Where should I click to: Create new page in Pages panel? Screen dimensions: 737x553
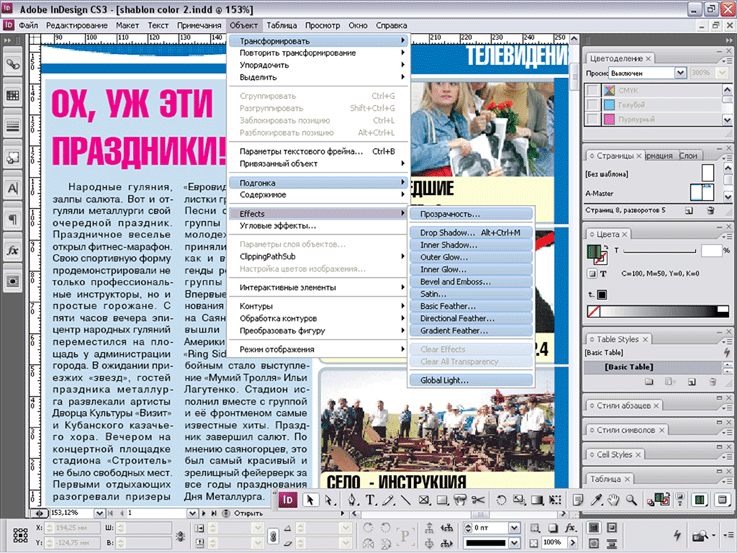(x=689, y=210)
